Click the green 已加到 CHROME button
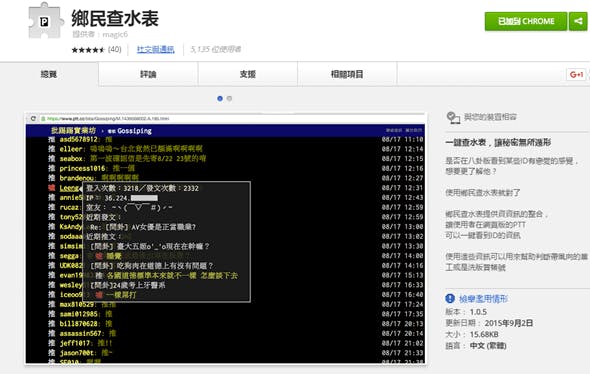The width and height of the screenshot is (590, 374). click(x=526, y=21)
